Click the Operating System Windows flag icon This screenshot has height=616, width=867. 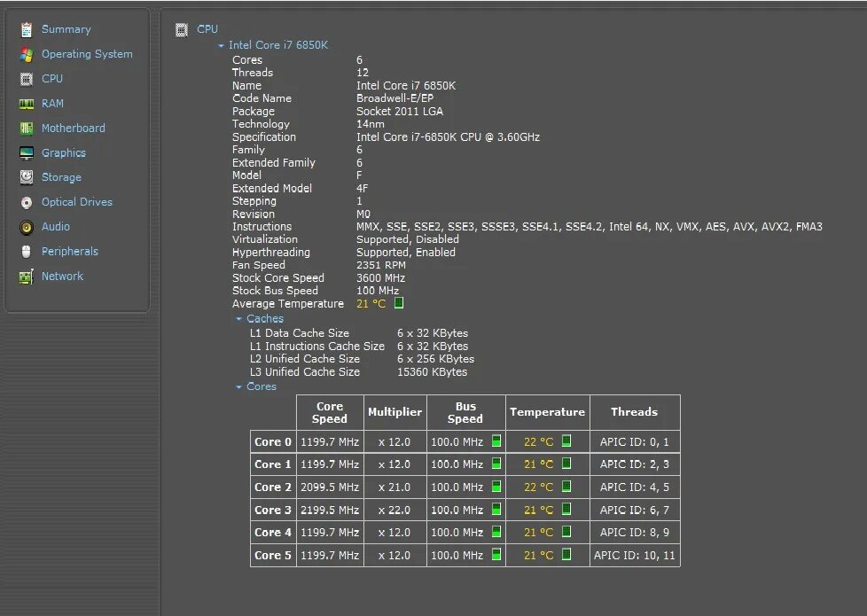tap(27, 54)
